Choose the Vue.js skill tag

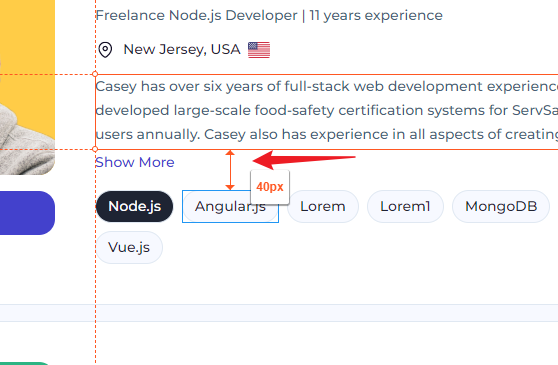click(129, 247)
